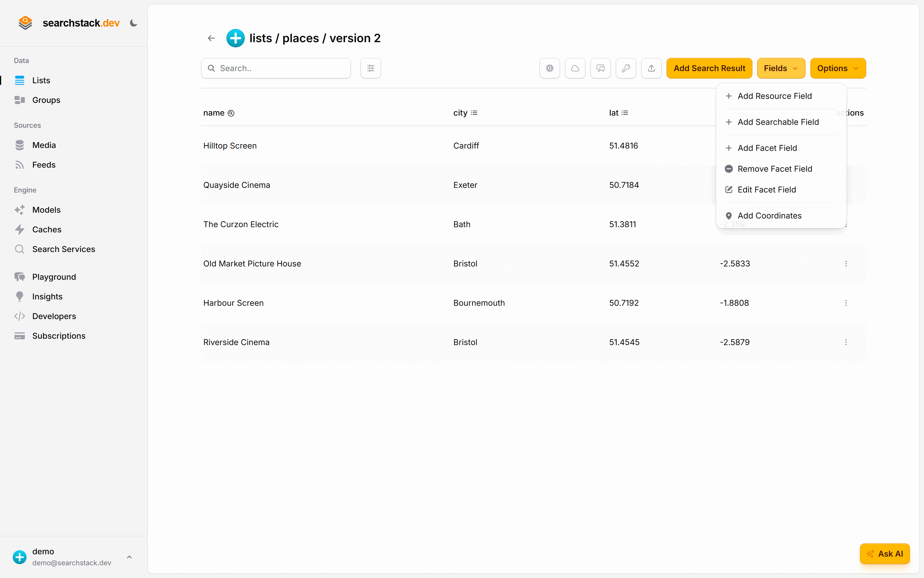Open Playground in sidebar
This screenshot has height=578, width=924.
(x=74, y=277)
